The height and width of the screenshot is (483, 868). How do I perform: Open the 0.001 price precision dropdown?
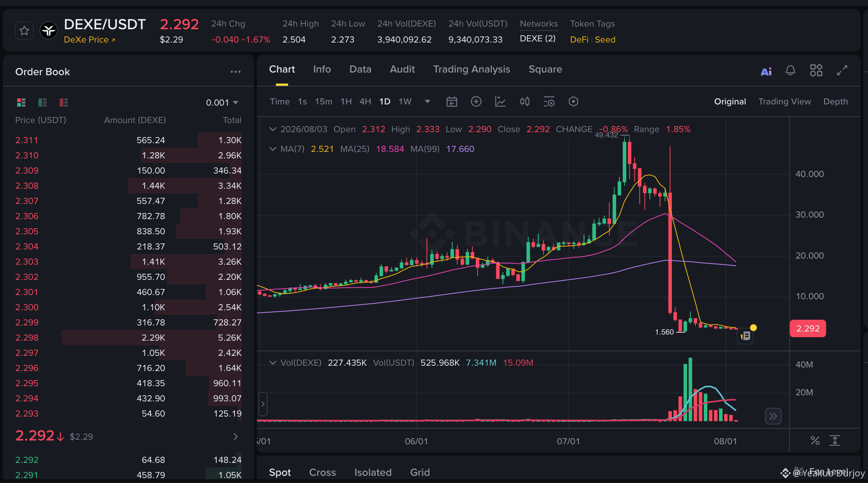point(222,103)
